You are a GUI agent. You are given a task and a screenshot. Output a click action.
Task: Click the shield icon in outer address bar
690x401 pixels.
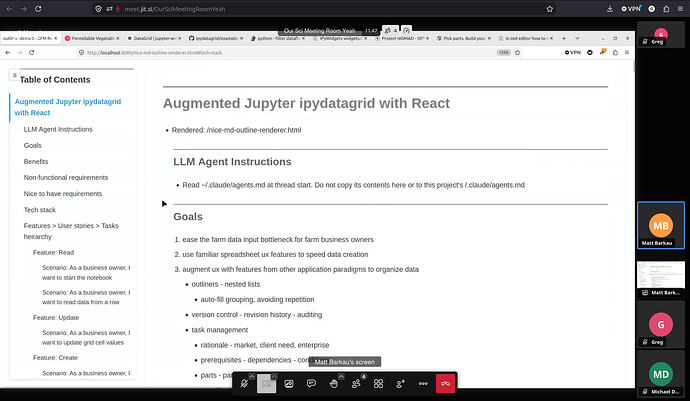tap(98, 9)
